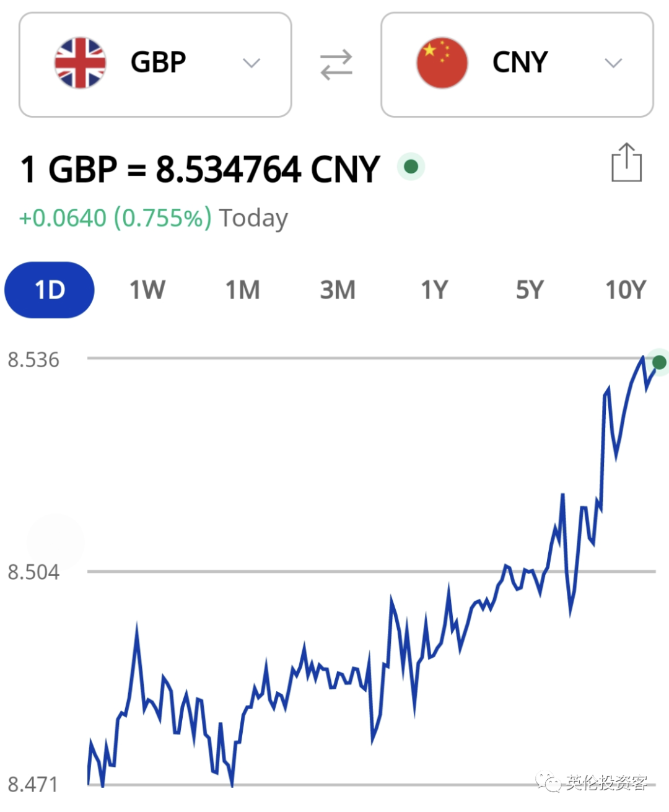Expand the GBP currency dropdown arrow
669x812 pixels.
(251, 63)
